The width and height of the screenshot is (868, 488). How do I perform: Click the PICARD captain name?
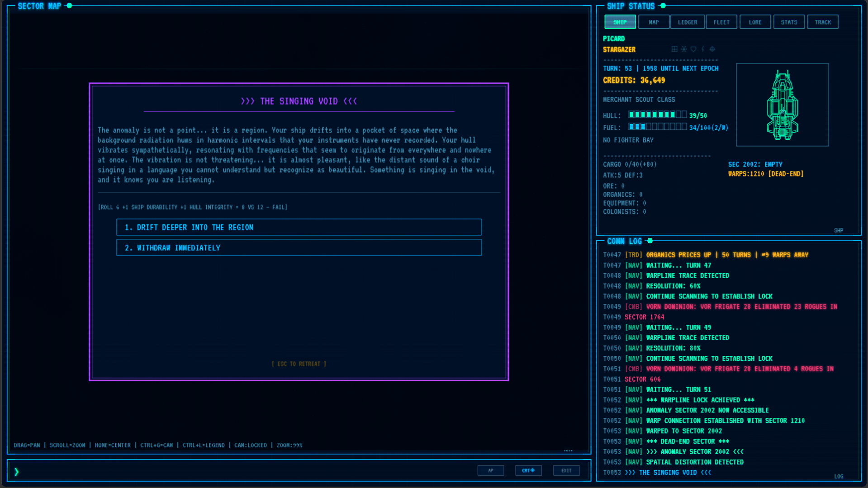pyautogui.click(x=613, y=39)
